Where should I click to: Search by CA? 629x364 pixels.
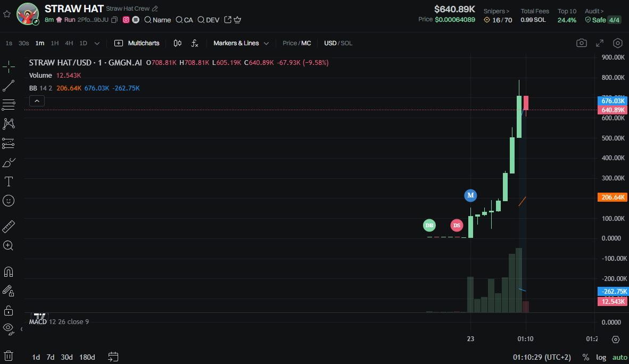click(185, 20)
